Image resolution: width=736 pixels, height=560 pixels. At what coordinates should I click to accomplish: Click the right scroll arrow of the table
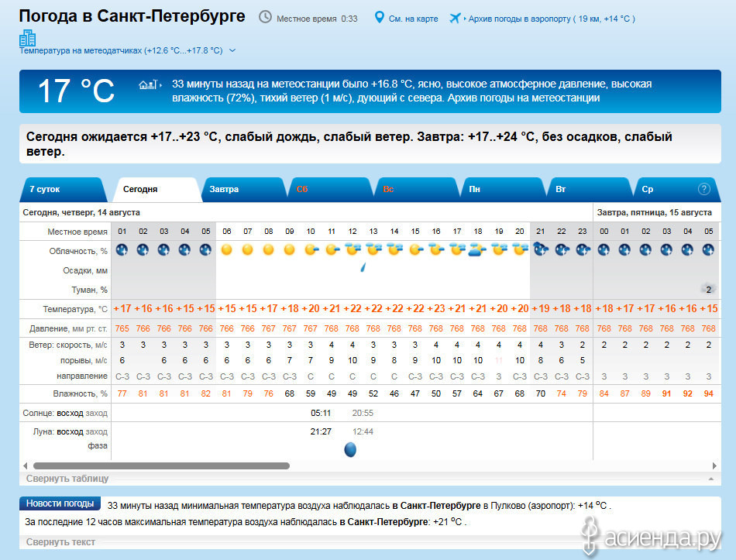pyautogui.click(x=714, y=466)
